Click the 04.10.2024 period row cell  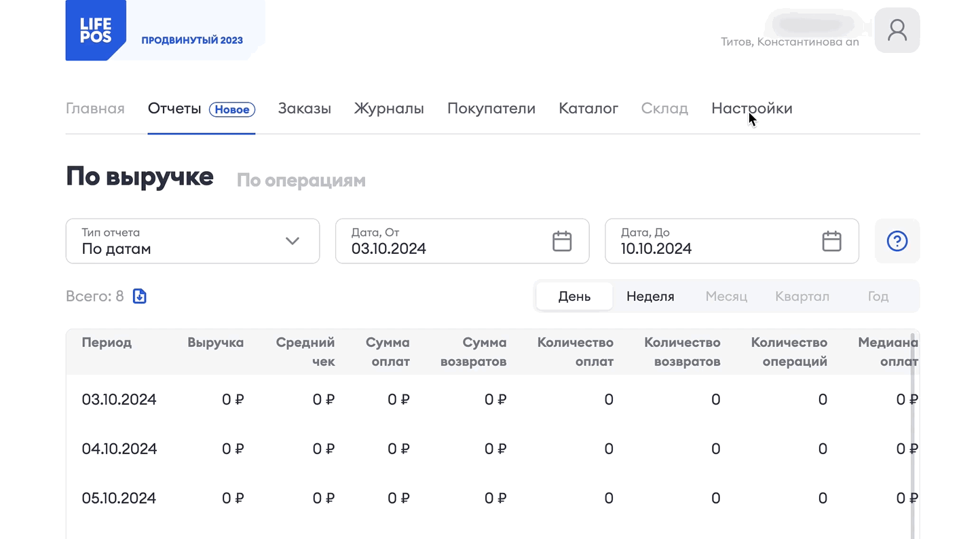(119, 449)
